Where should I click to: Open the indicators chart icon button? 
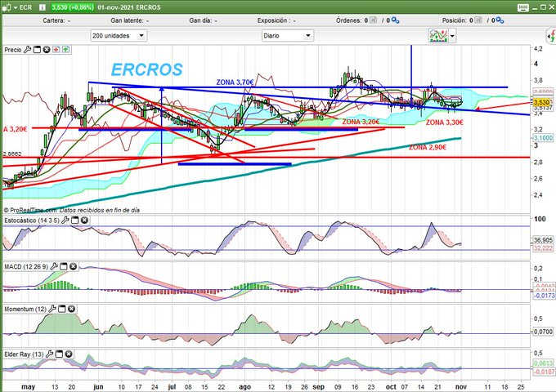438,36
